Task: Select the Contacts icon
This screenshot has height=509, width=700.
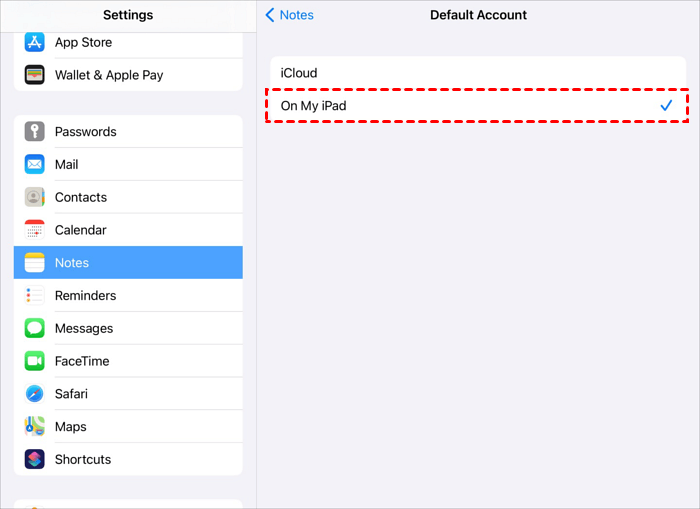Action: (35, 197)
